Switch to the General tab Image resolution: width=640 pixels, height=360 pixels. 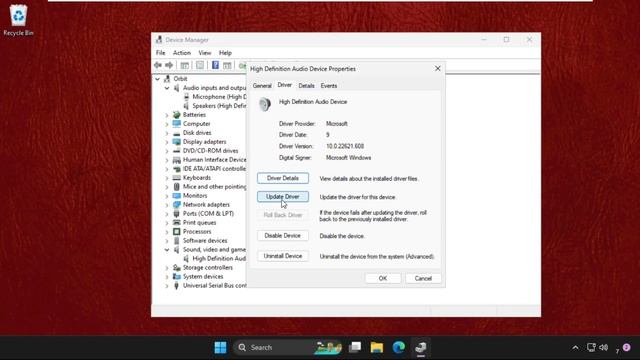(262, 86)
